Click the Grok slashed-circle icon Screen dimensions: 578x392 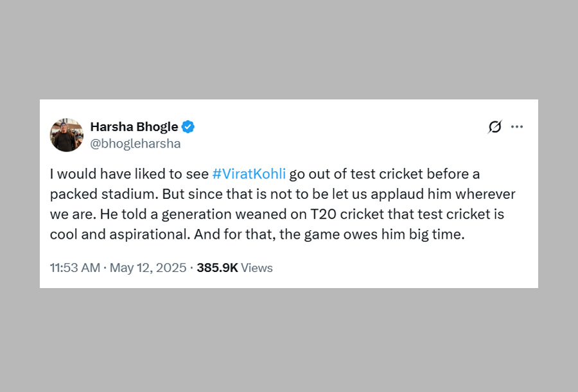[495, 127]
